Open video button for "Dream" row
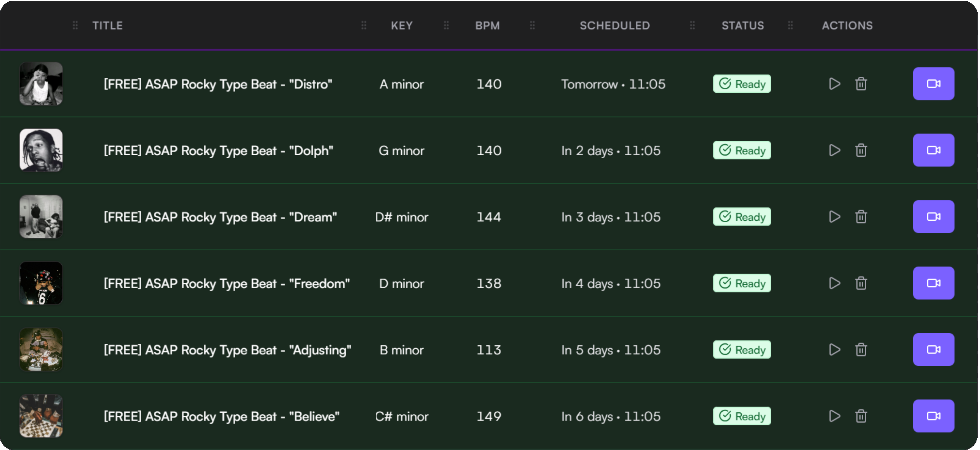Image resolution: width=980 pixels, height=450 pixels. click(x=933, y=217)
